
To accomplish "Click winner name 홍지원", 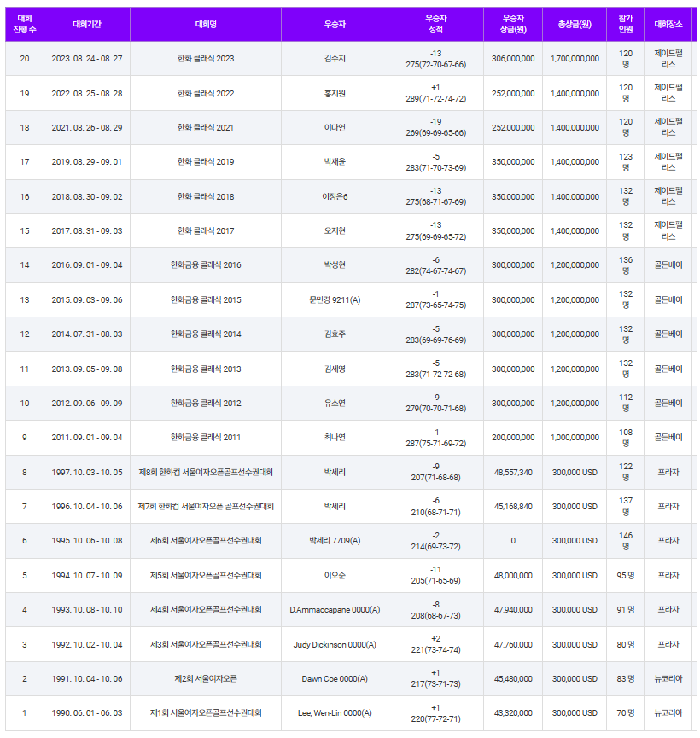I will click(x=335, y=94).
